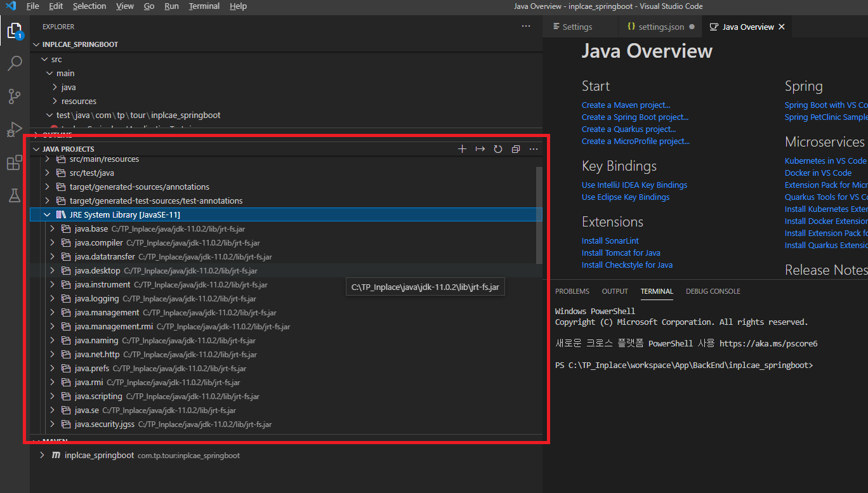The image size is (868, 493).
Task: Collapse the INPLCAE_SPRINGBOOT explorer section
Action: tap(36, 45)
